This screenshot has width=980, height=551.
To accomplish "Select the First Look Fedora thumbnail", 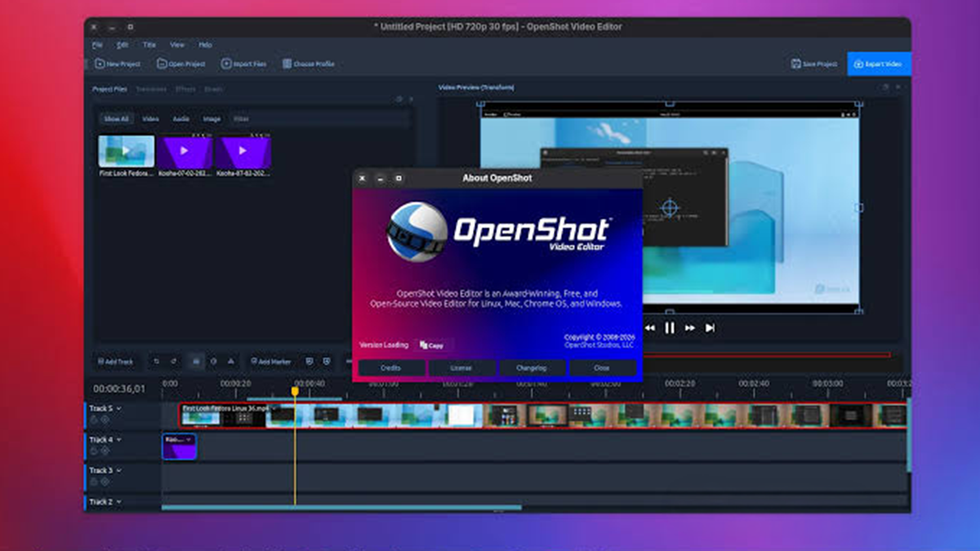I will click(127, 152).
